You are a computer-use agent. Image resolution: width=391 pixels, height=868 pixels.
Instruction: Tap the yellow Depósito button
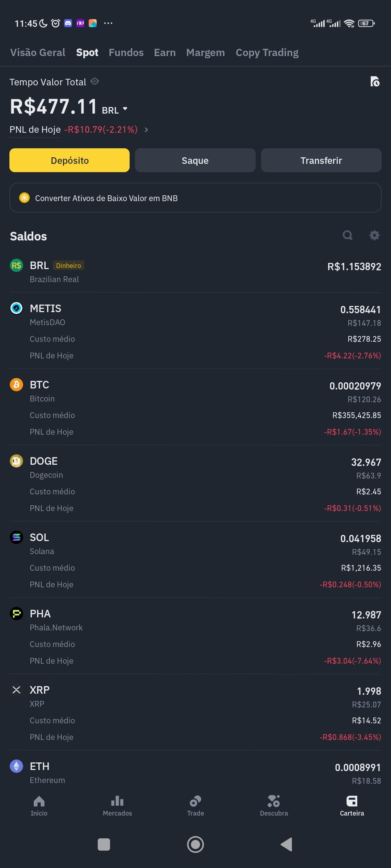pos(70,160)
